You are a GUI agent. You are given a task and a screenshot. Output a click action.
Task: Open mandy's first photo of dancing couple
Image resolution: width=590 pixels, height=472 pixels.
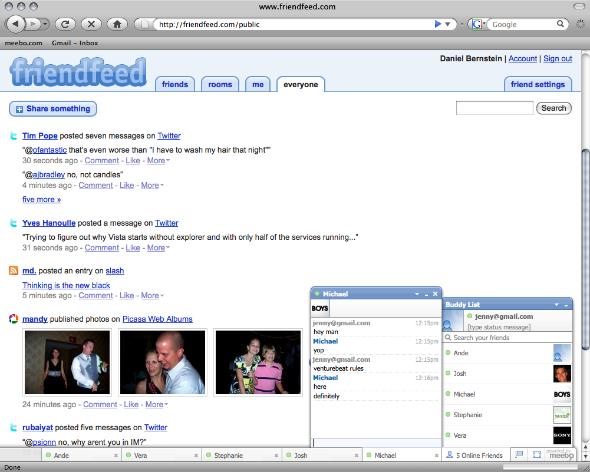(67, 362)
